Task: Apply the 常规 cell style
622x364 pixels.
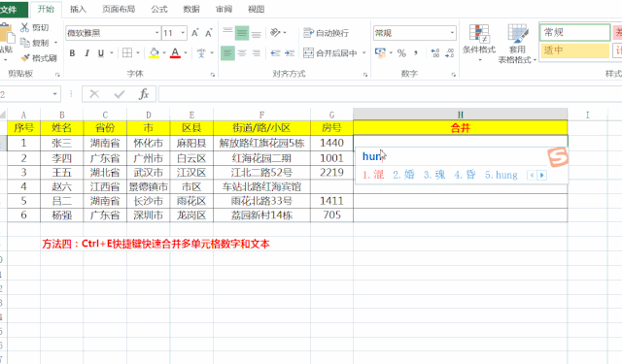Action: click(x=574, y=32)
